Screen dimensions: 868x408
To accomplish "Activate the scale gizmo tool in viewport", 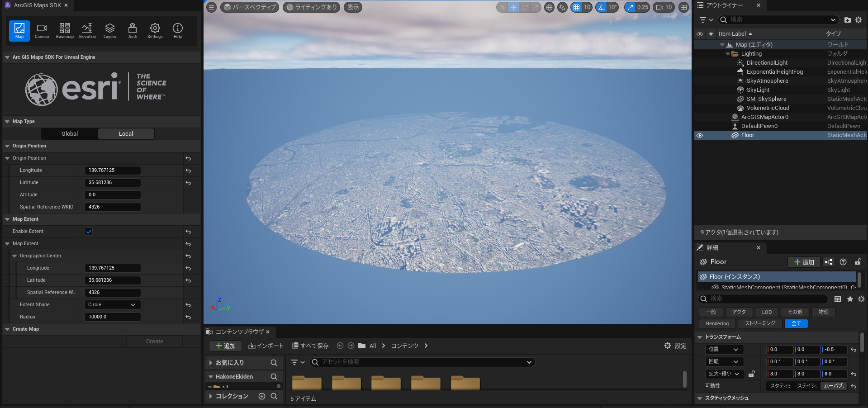I will coord(536,7).
